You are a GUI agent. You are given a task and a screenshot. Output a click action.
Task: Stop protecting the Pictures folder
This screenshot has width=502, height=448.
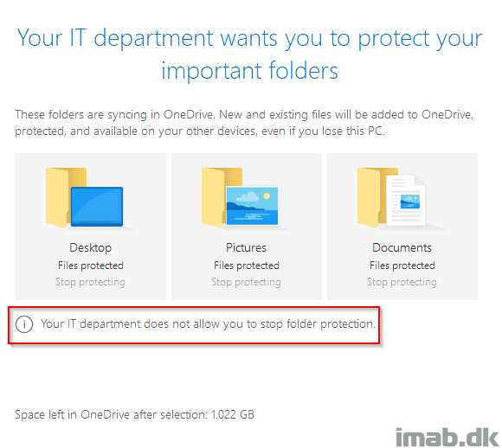pos(246,282)
